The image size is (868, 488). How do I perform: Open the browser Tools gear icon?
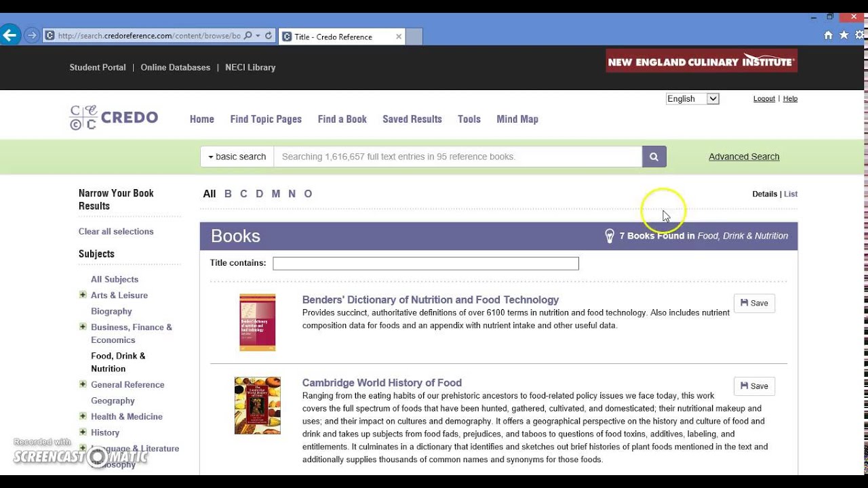point(860,35)
